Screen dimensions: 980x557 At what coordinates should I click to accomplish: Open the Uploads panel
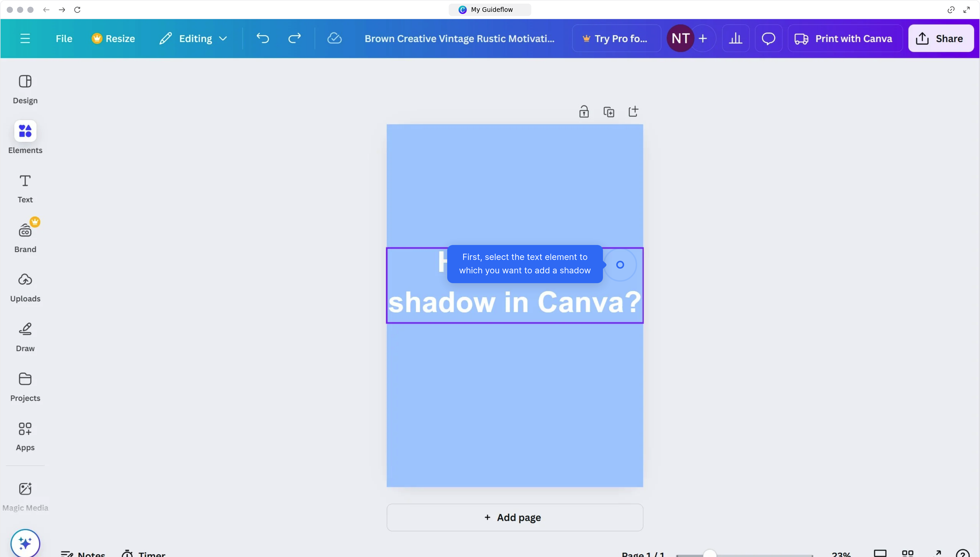coord(25,286)
